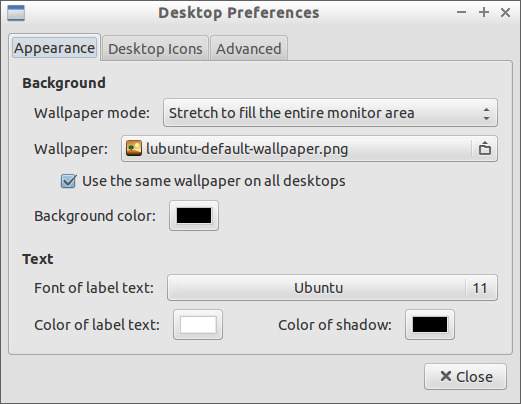
Task: Click the wallpaper image file icon
Action: (x=134, y=148)
